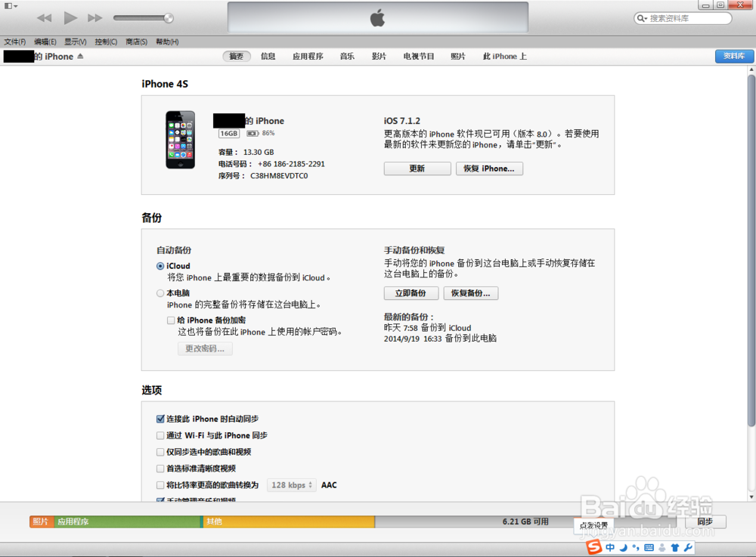This screenshot has width=756, height=557.
Task: Enable 给 iPhone 备份加密 checkbox
Action: [171, 320]
